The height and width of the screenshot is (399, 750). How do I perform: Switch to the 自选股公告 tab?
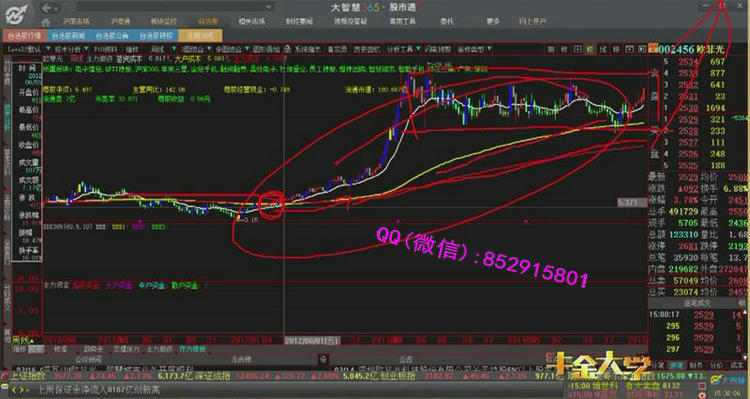(x=112, y=36)
